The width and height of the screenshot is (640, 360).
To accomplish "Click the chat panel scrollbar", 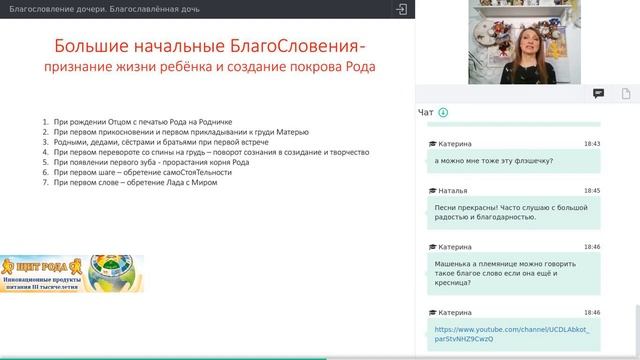I will click(x=638, y=331).
